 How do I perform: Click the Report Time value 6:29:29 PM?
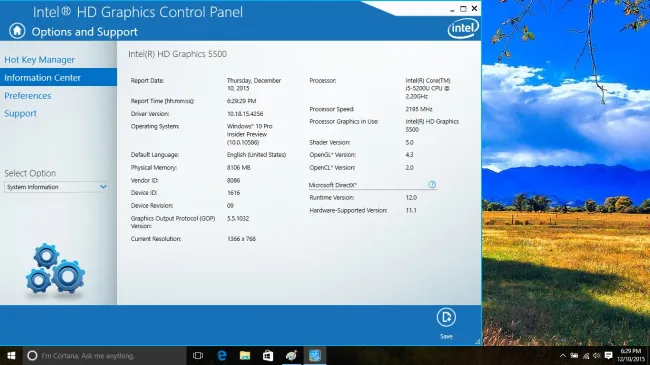coord(241,101)
